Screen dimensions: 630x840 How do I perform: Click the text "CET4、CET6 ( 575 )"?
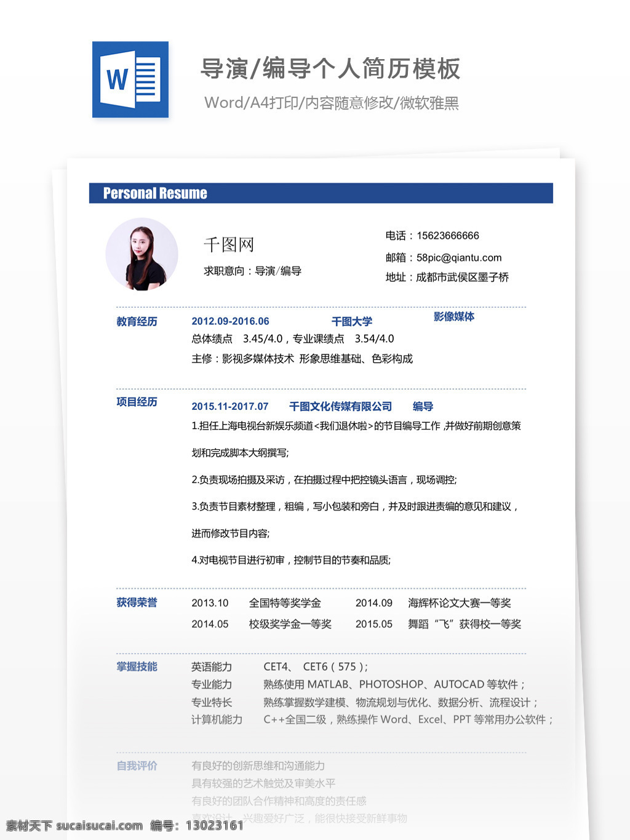316,666
